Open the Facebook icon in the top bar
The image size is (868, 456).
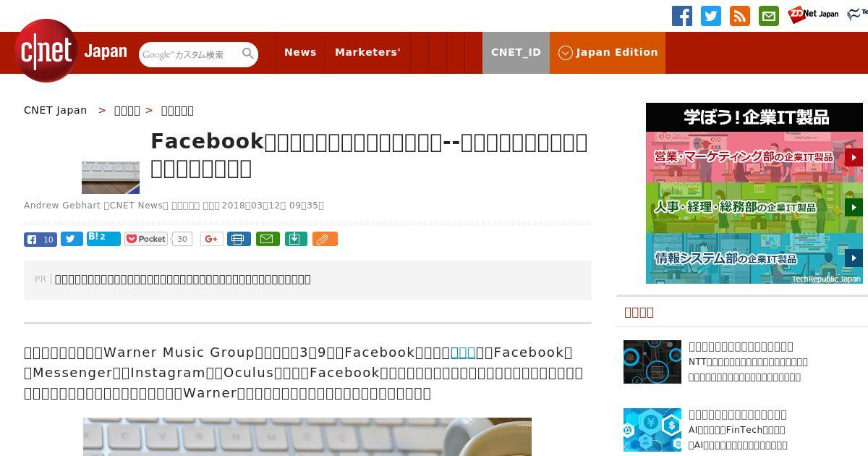[x=682, y=16]
